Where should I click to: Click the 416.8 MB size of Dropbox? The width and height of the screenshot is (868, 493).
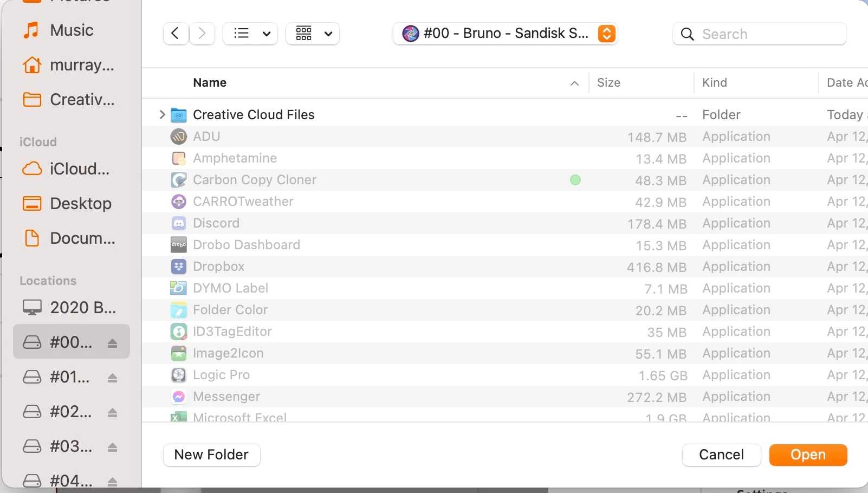(657, 267)
